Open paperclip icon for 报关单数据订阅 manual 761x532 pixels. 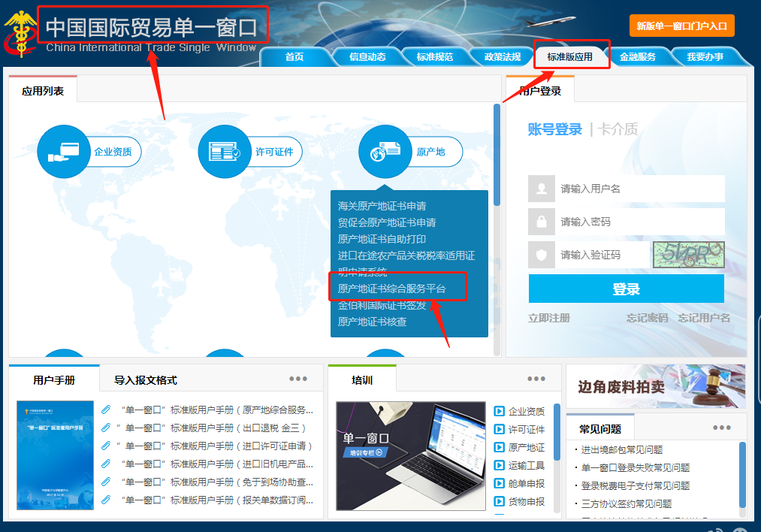point(106,500)
